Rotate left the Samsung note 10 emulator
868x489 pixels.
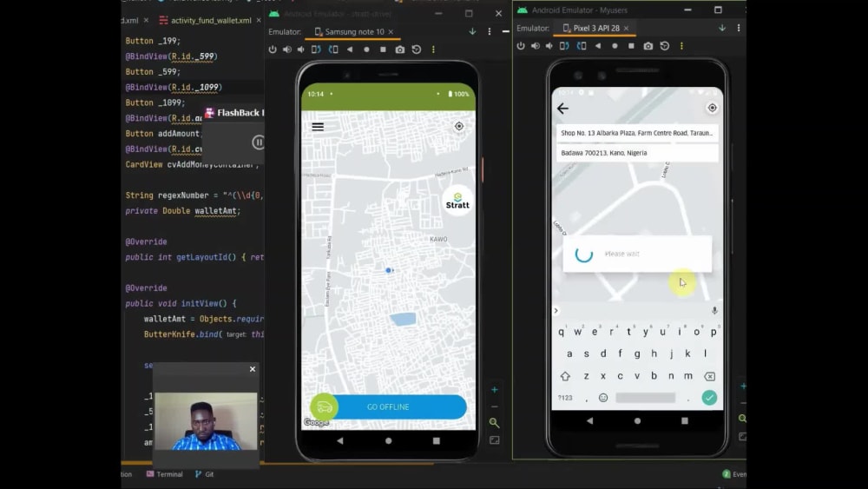316,50
